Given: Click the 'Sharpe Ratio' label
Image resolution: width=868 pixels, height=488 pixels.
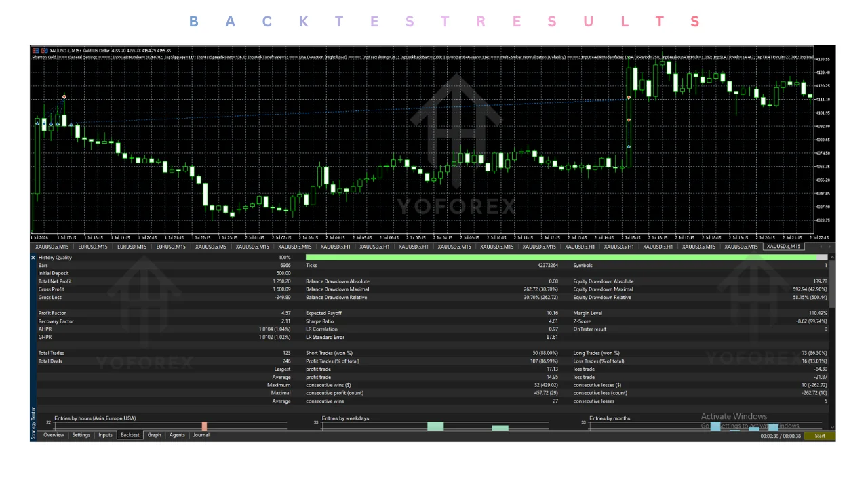Looking at the screenshot, I should [321, 321].
